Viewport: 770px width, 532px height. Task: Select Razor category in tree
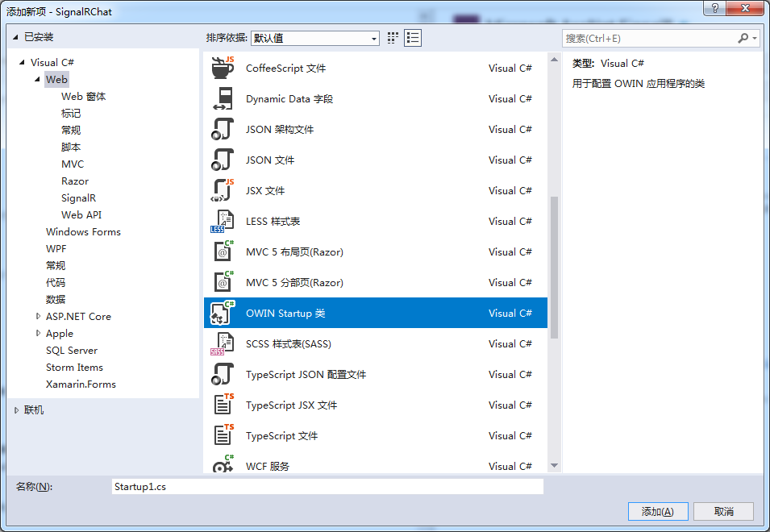click(75, 181)
